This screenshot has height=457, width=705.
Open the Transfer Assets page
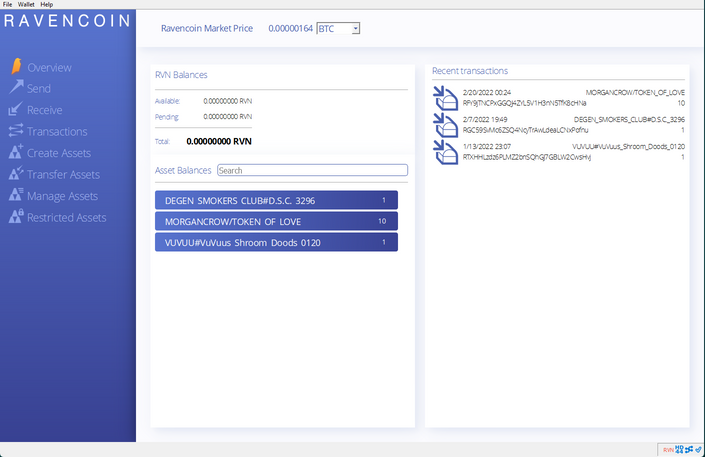(63, 175)
